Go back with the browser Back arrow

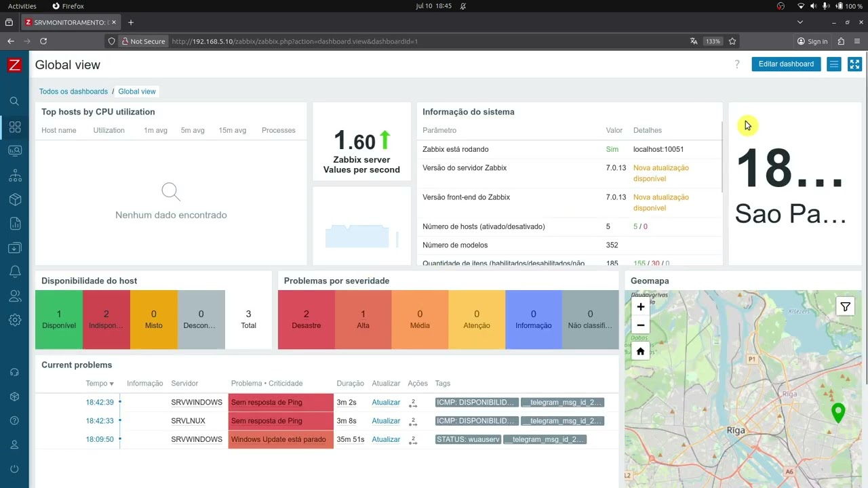pyautogui.click(x=11, y=41)
